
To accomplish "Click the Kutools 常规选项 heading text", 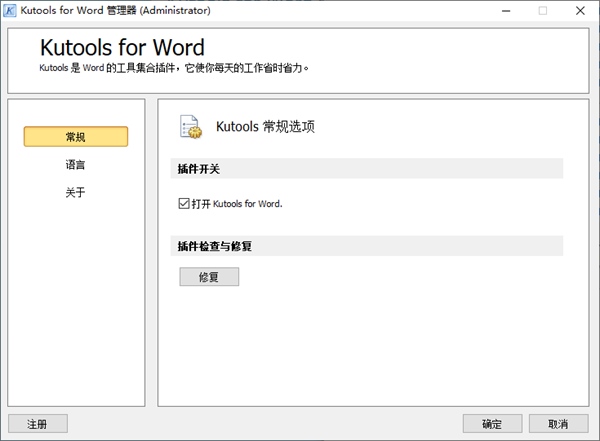I will click(x=265, y=127).
